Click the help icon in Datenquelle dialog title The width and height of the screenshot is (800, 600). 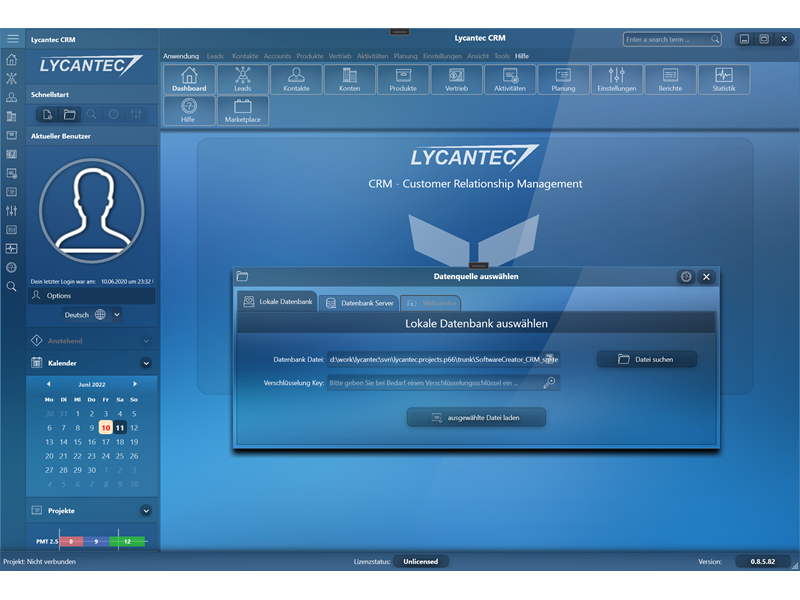pos(686,277)
